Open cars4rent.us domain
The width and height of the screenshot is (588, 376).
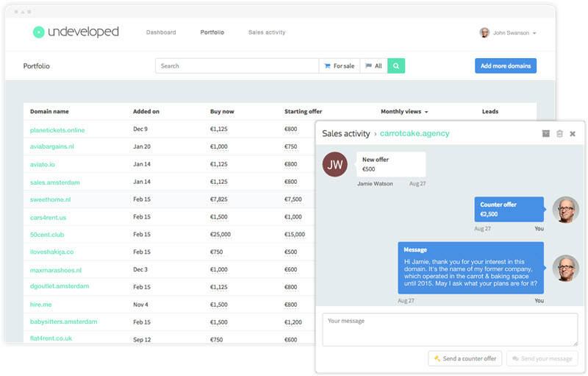48,218
